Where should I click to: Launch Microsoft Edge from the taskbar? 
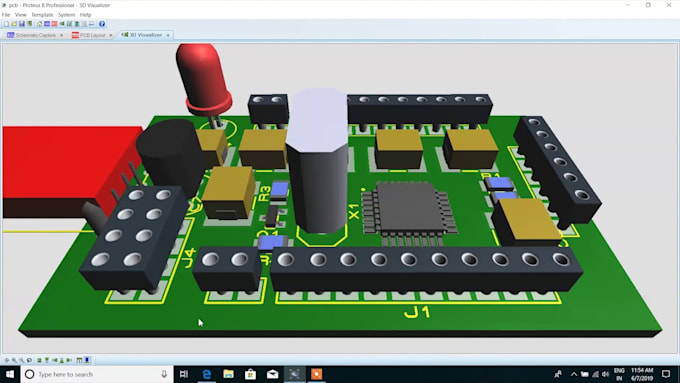click(206, 374)
